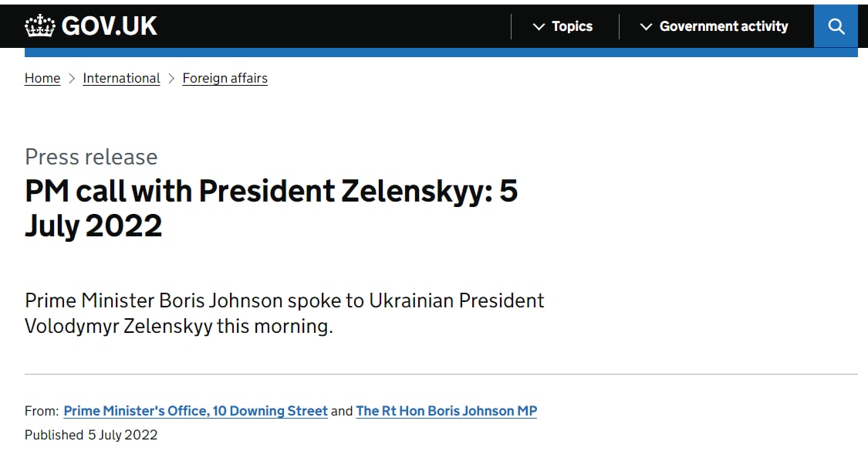This screenshot has width=868, height=458.
Task: Click the Press release label text
Action: pos(91,157)
